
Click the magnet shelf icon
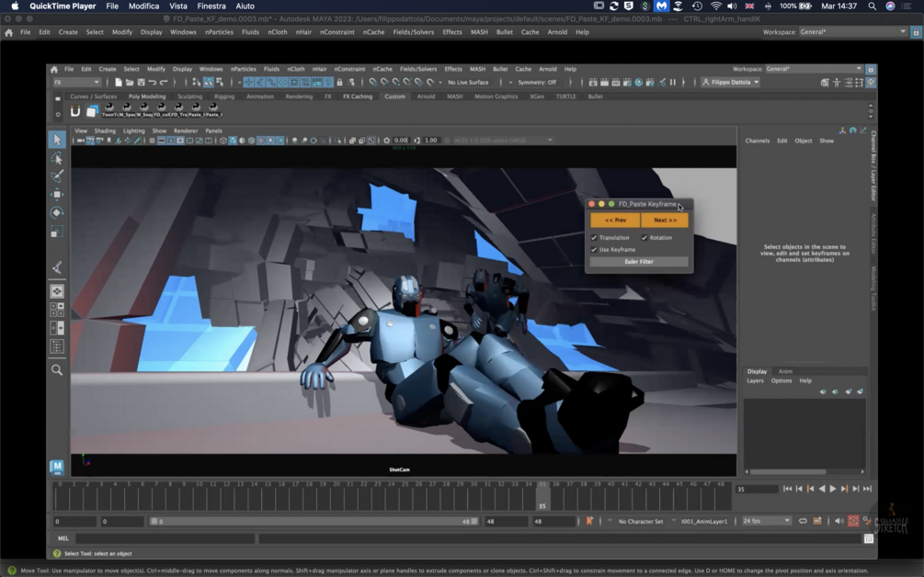click(74, 110)
